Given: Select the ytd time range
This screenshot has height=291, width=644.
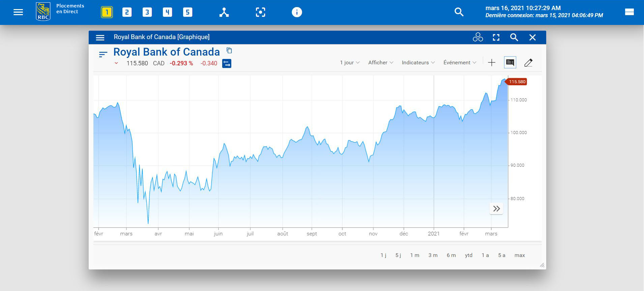Looking at the screenshot, I should [469, 255].
